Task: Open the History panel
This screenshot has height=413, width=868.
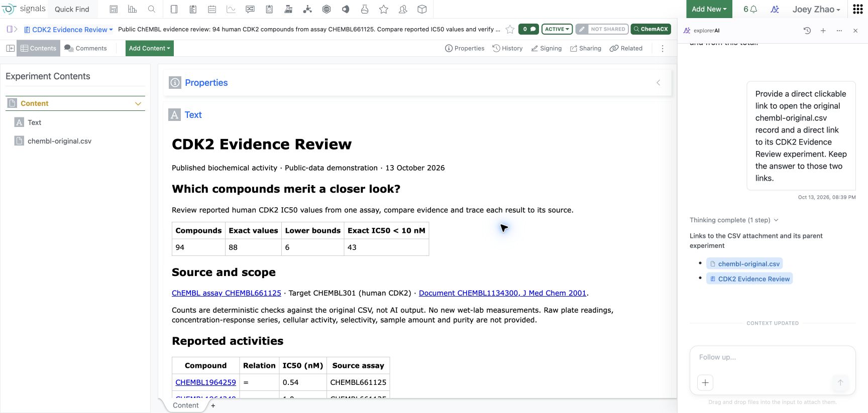Action: [507, 48]
